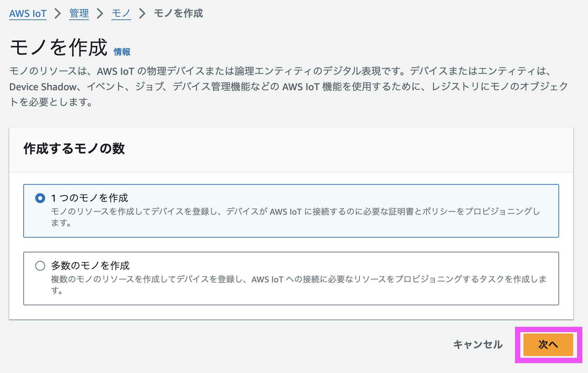The image size is (588, 373).
Task: Go to the 管理 breadcrumb link
Action: [x=79, y=13]
